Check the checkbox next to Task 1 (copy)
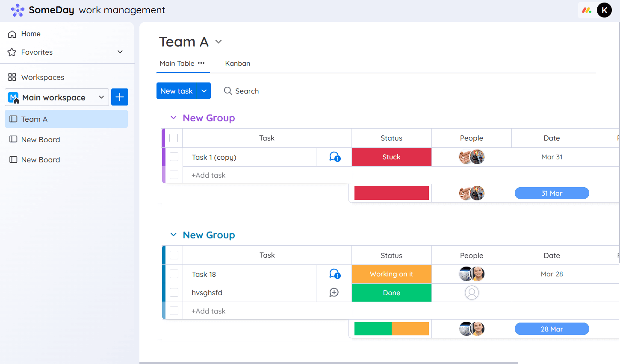 [174, 157]
